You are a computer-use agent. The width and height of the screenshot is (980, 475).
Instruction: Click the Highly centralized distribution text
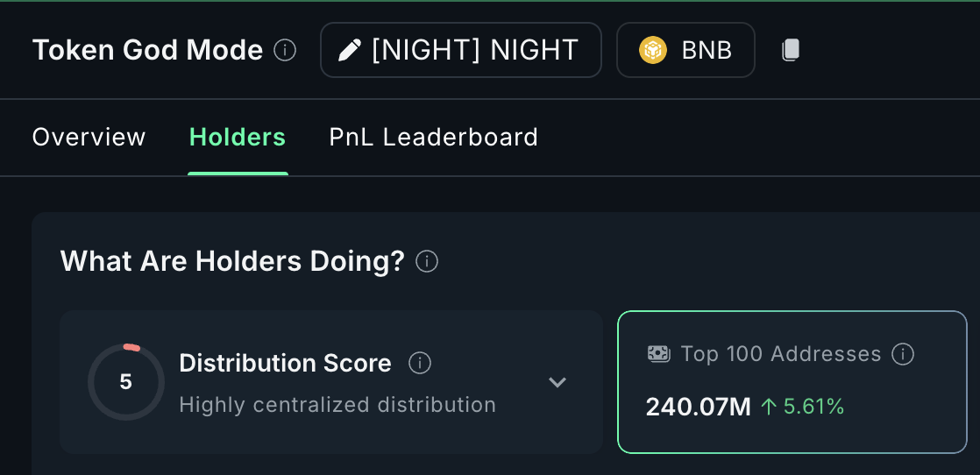[x=337, y=405]
